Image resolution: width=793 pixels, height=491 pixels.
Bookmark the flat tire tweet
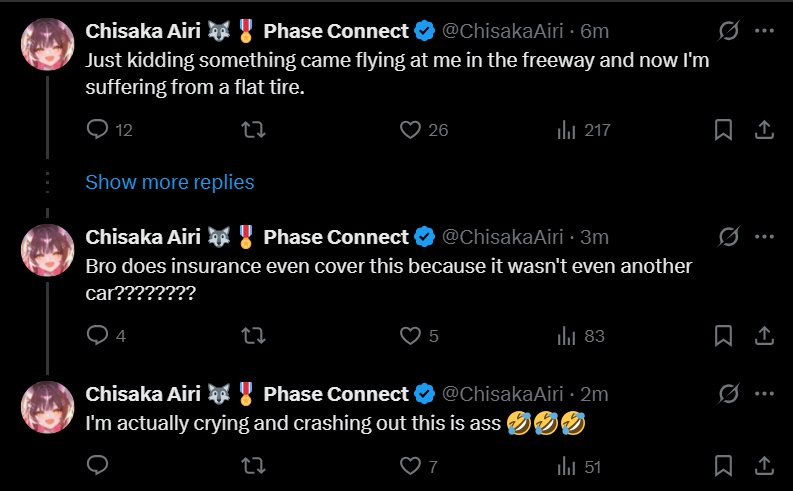point(723,130)
